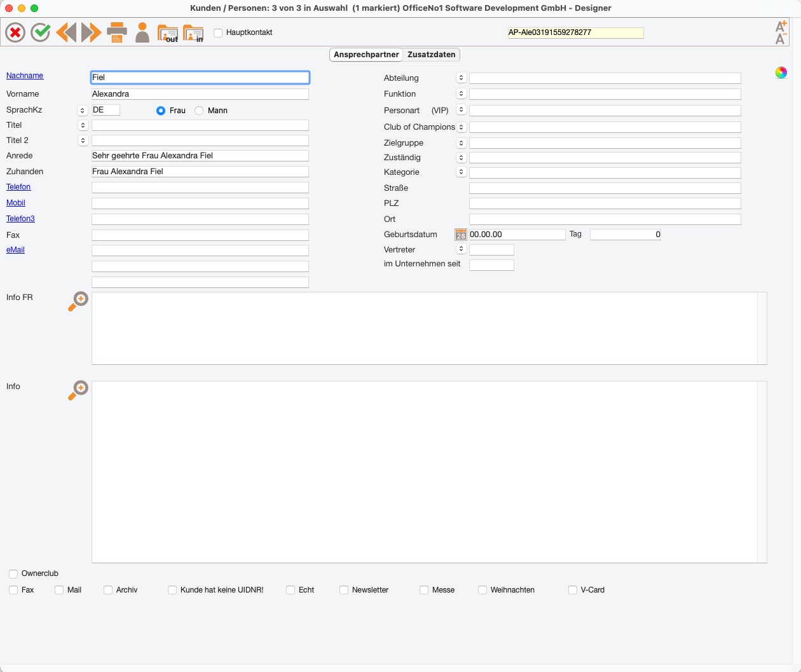Increase font size with large A+ icon
The width and height of the screenshot is (801, 672).
pos(781,27)
